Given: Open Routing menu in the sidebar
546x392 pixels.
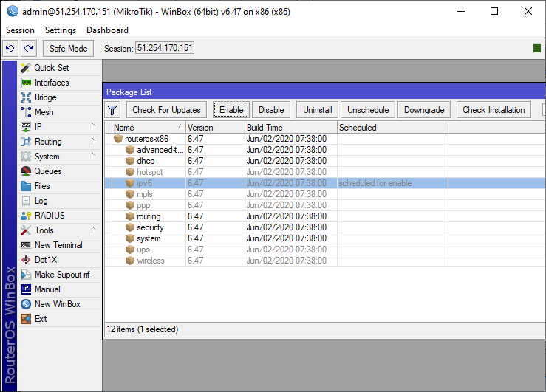Looking at the screenshot, I should [59, 142].
